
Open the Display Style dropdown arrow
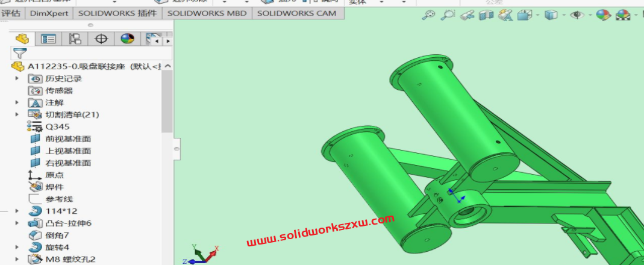563,16
